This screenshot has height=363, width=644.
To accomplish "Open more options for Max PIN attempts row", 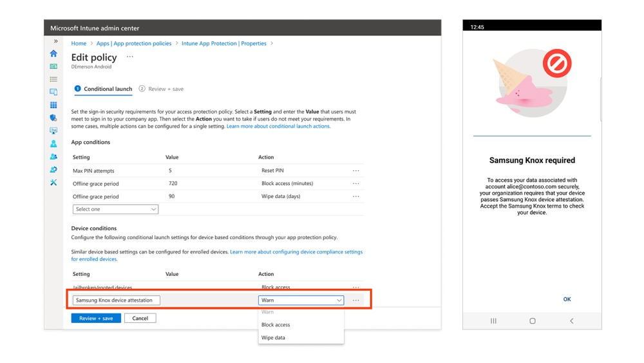I will pyautogui.click(x=355, y=171).
